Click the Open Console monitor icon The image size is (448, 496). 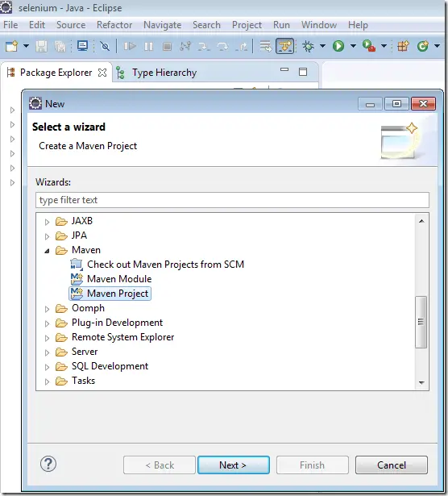pos(82,46)
